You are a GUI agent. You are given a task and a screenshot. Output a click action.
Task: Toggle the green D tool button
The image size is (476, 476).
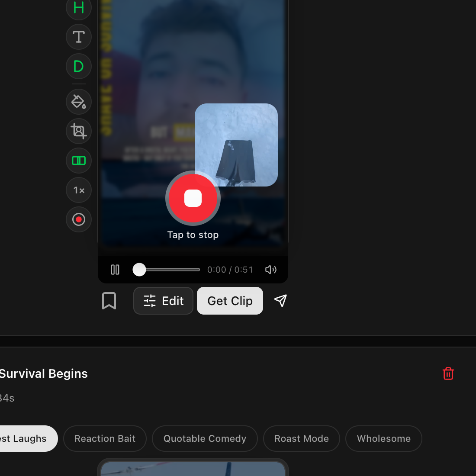point(79,66)
